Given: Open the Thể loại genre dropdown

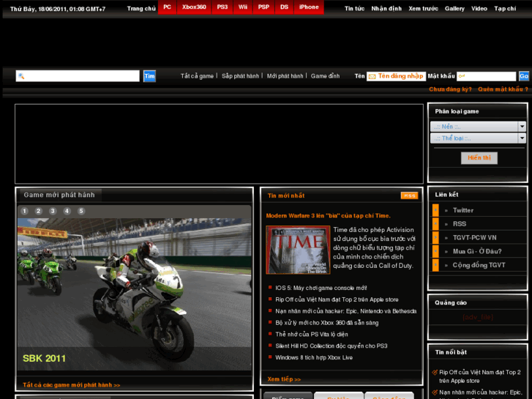Looking at the screenshot, I should [x=478, y=138].
